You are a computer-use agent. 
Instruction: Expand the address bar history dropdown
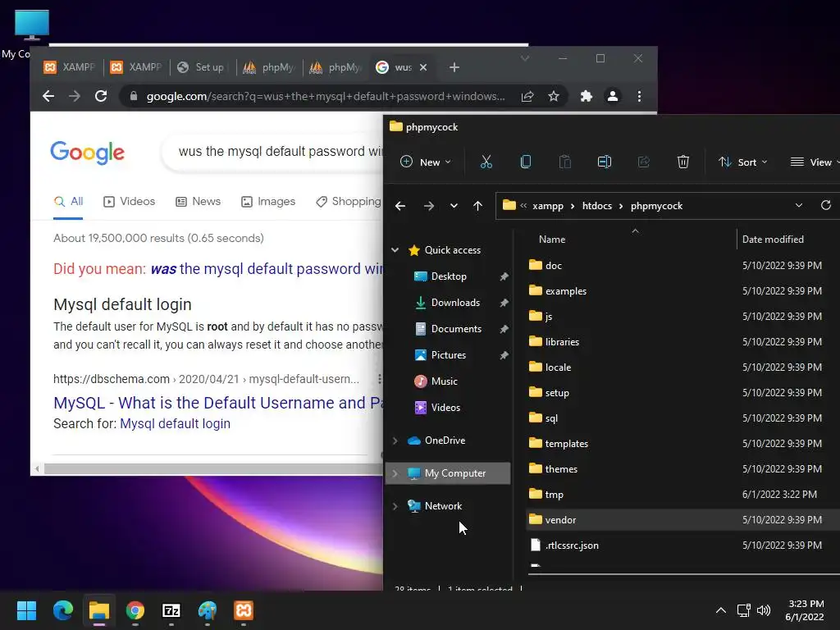[x=799, y=205]
